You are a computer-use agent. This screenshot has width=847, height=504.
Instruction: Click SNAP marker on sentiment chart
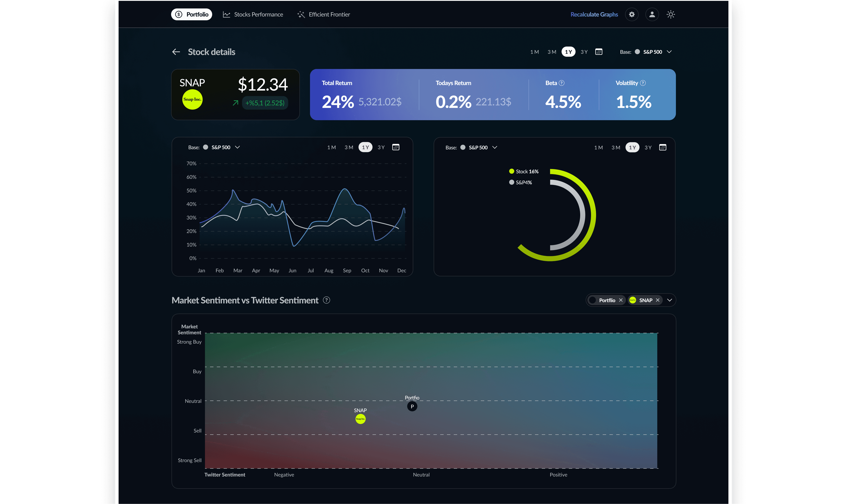(x=360, y=419)
